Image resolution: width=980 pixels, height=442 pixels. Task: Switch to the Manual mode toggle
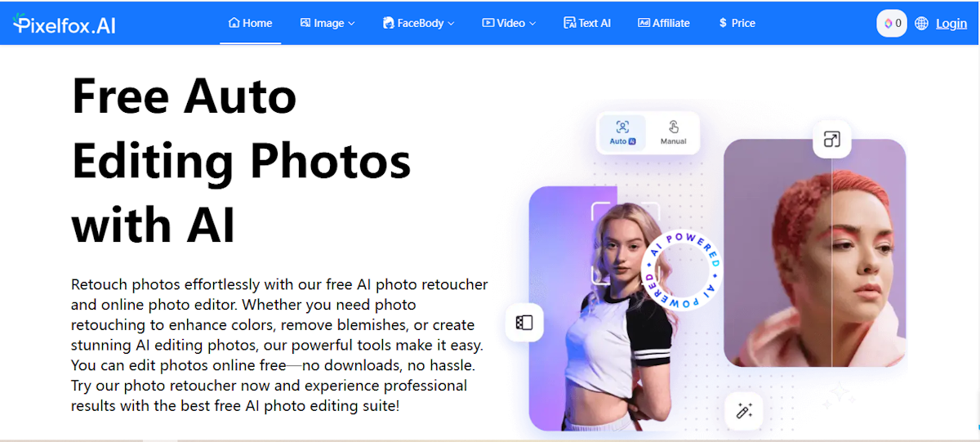click(x=673, y=132)
